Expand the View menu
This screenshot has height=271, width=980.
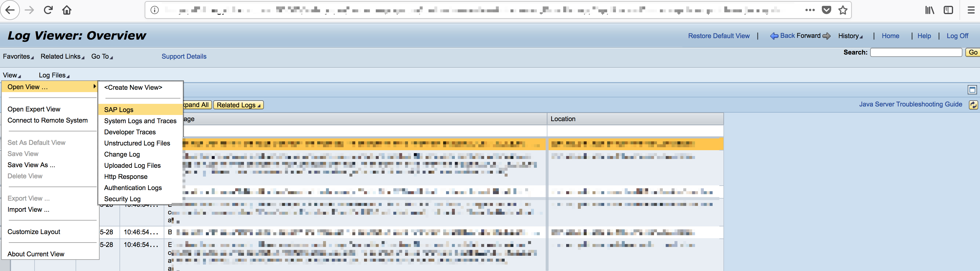12,75
